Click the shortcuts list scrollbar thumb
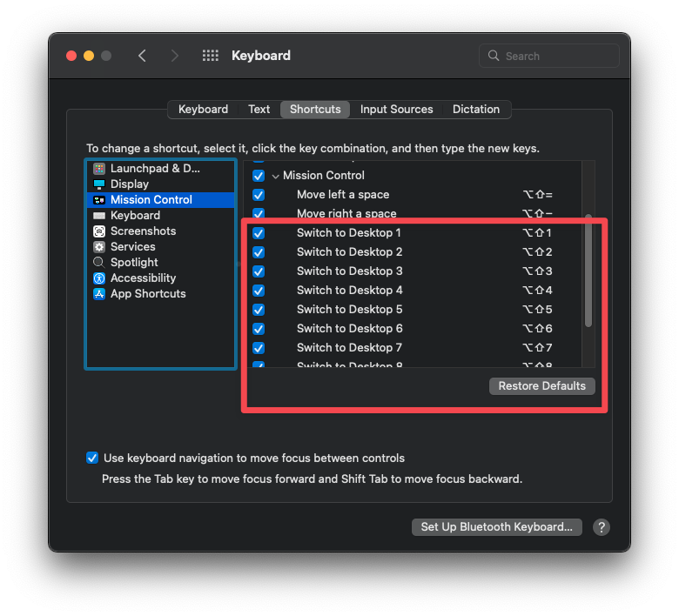Image resolution: width=679 pixels, height=616 pixels. [588, 270]
